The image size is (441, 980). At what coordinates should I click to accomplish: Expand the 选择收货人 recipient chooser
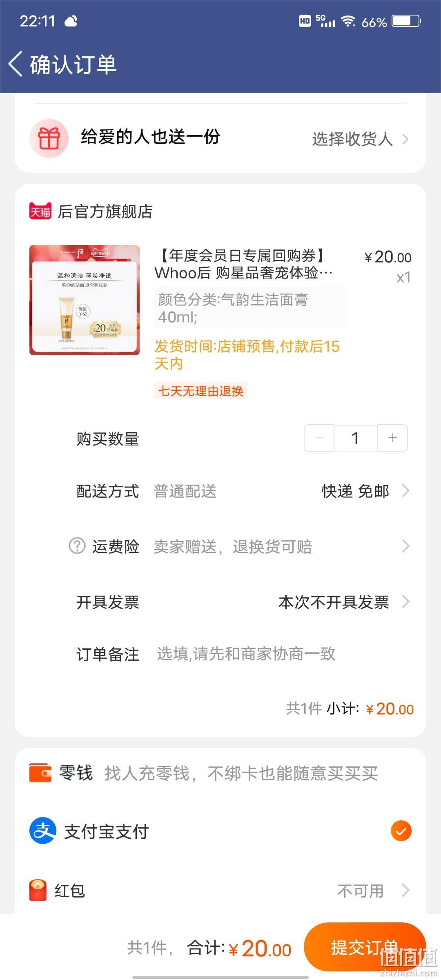[x=360, y=139]
